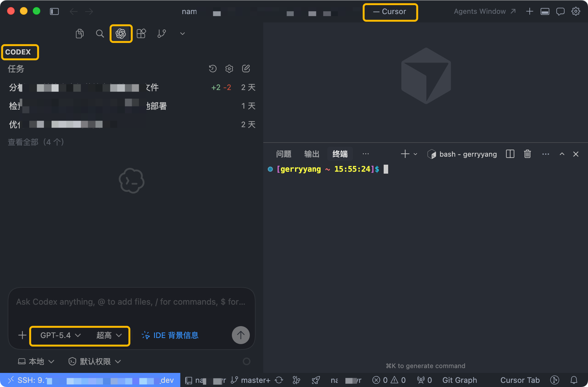Switch to the 输出 tab
Screen dimensions: 588x387
312,154
